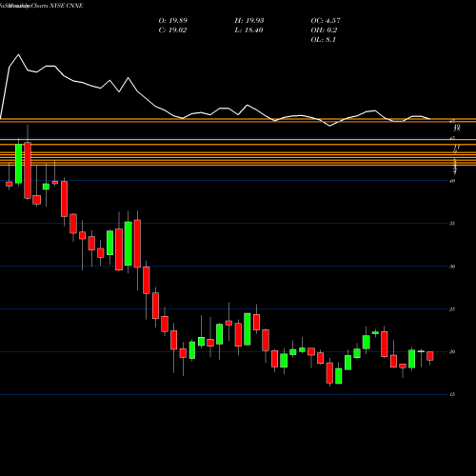Click the OH: 0.2 statistic

tap(324, 30)
